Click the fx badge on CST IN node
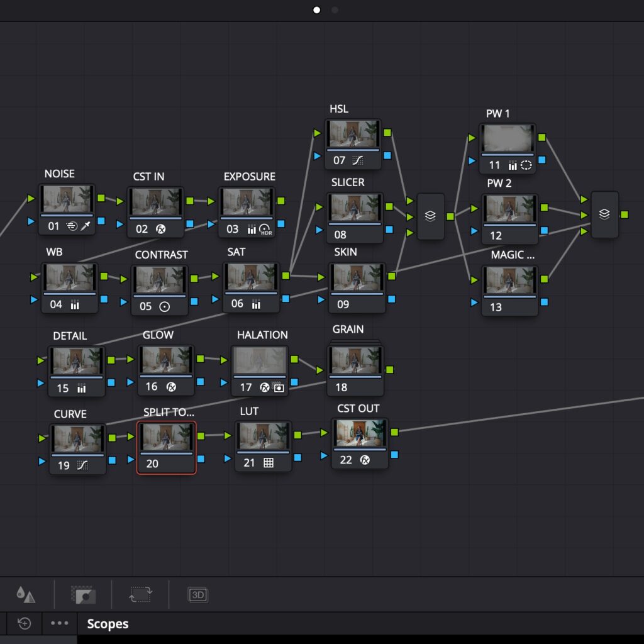The height and width of the screenshot is (644, 644). (x=160, y=229)
